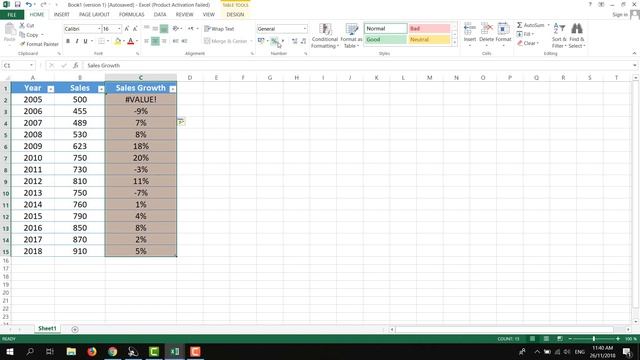The height and width of the screenshot is (360, 640).
Task: Open Conditional Formatting menu
Action: (325, 36)
